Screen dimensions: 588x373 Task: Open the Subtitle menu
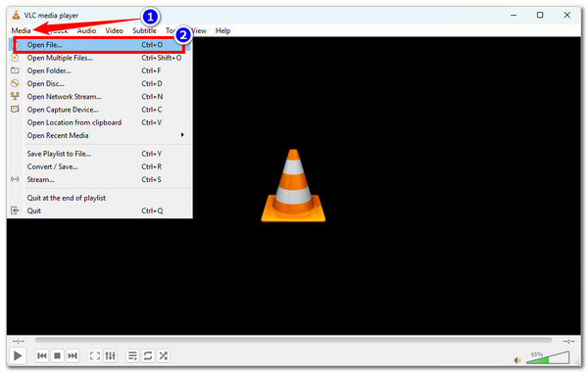point(144,30)
